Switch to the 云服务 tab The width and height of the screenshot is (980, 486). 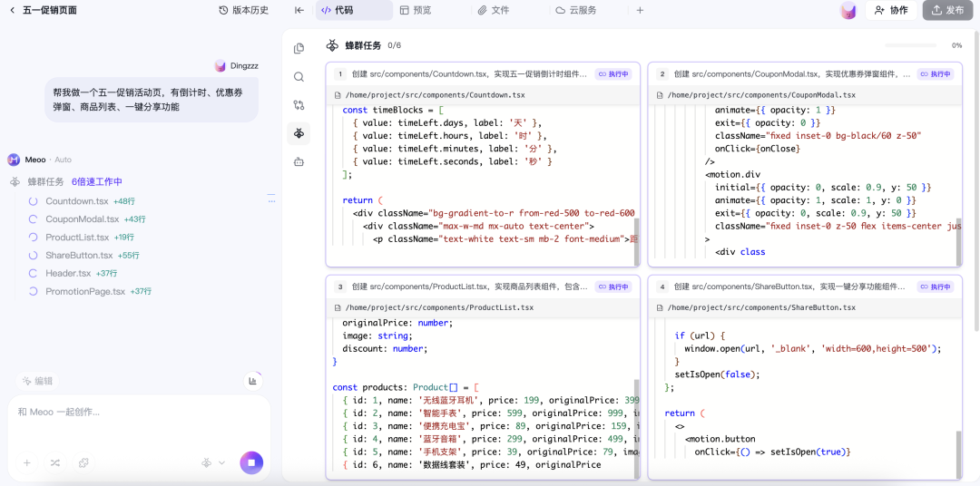(x=575, y=10)
